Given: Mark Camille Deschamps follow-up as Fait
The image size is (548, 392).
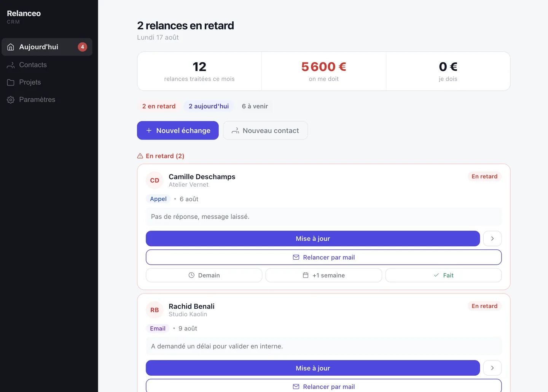Looking at the screenshot, I should [443, 275].
